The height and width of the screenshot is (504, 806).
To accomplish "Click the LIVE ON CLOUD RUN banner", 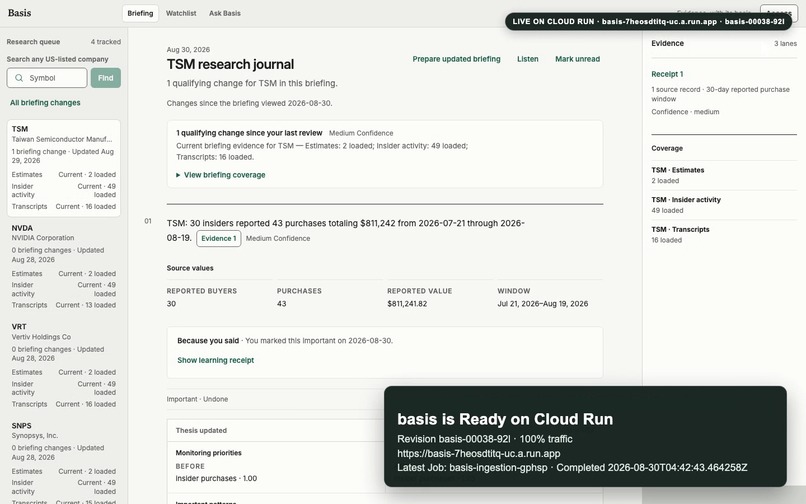I will (x=648, y=22).
